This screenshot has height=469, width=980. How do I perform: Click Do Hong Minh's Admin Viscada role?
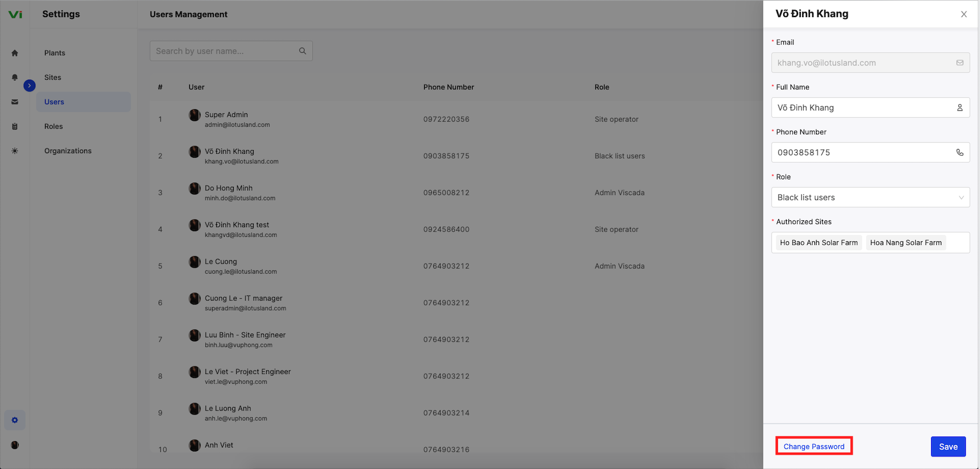coord(619,192)
